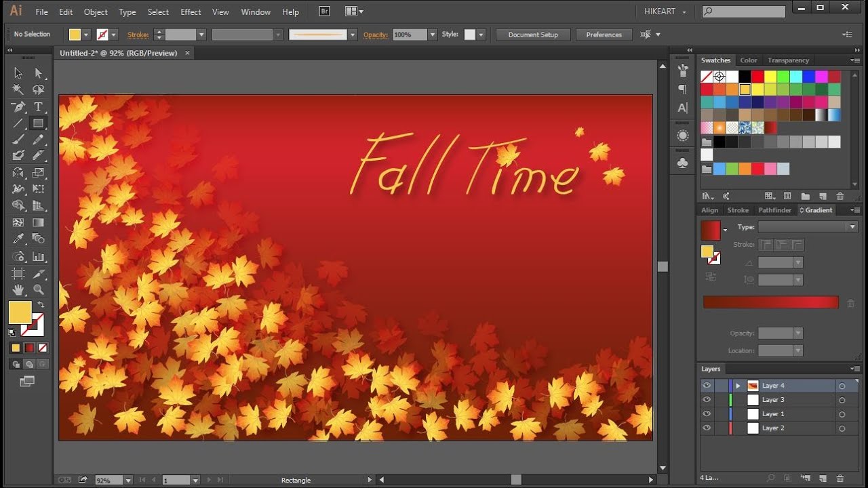Select the Rotate tool
Screen dimensions: 868x488
pos(18,173)
